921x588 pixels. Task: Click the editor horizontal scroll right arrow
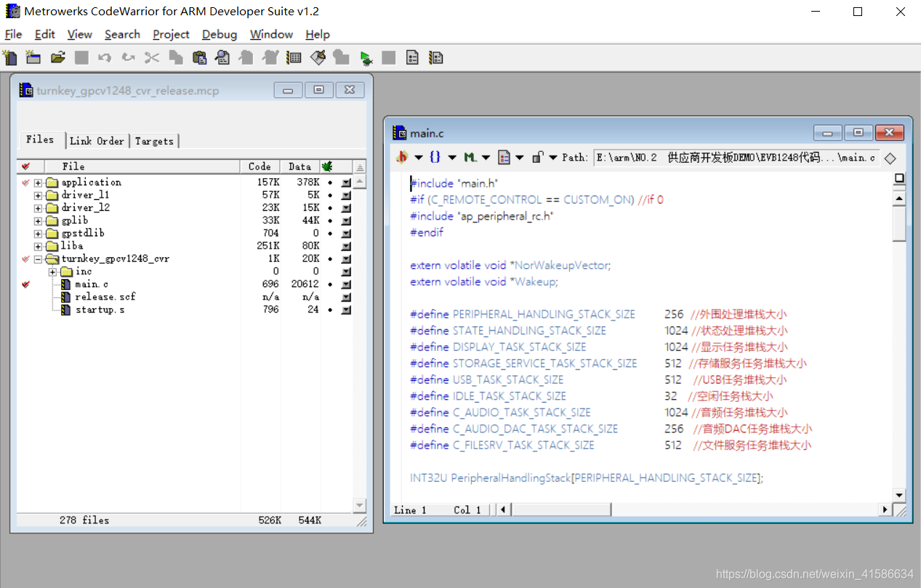point(885,510)
